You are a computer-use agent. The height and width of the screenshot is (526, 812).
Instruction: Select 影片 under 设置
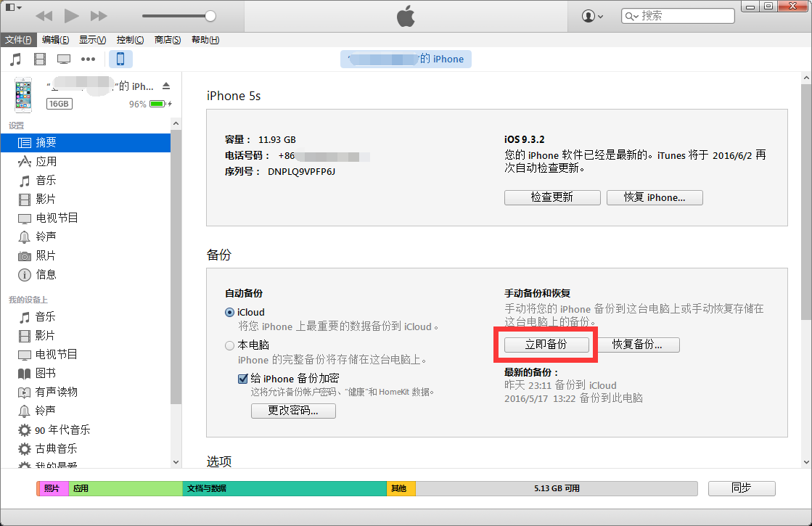click(x=86, y=200)
